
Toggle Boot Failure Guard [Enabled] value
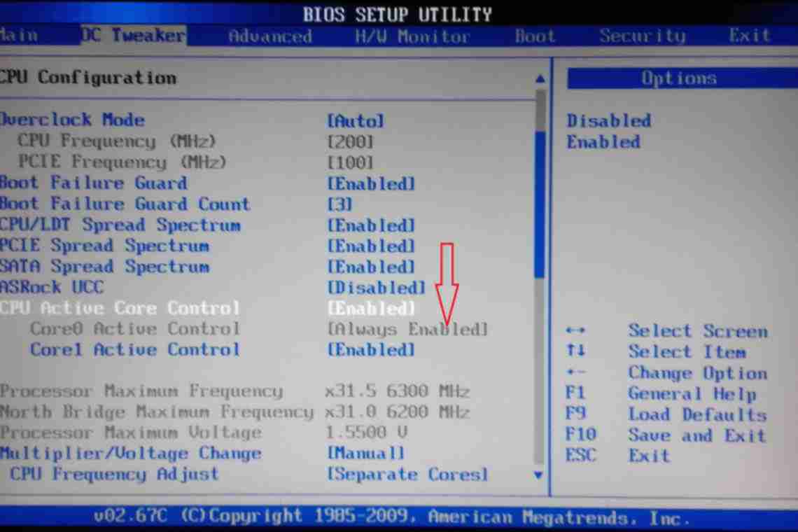point(371,184)
